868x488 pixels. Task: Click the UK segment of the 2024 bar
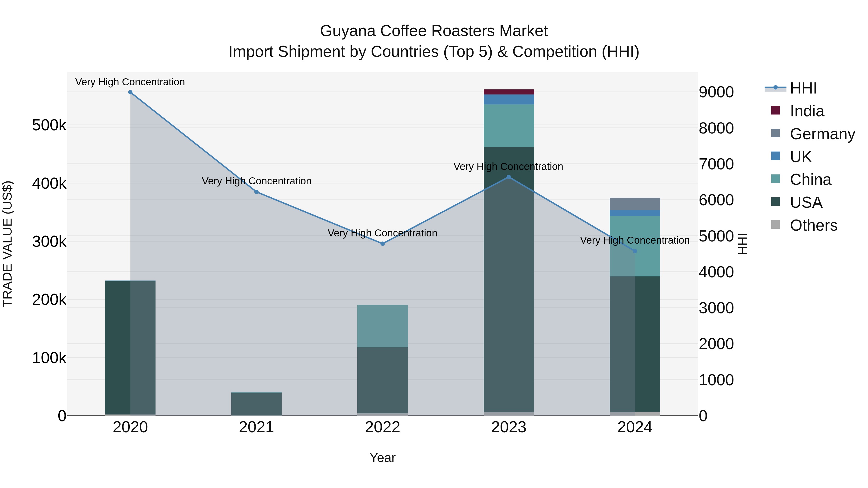[635, 213]
